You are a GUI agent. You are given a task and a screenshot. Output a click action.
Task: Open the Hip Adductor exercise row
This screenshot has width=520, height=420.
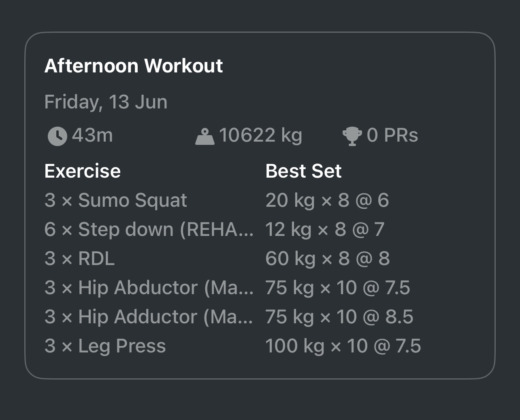click(149, 317)
